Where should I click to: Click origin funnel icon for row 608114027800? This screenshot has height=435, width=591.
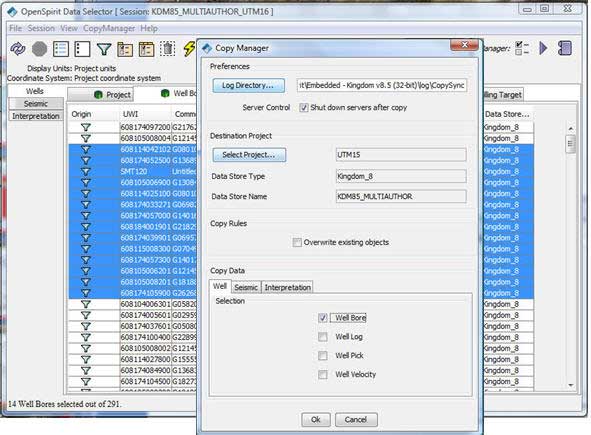click(x=86, y=359)
